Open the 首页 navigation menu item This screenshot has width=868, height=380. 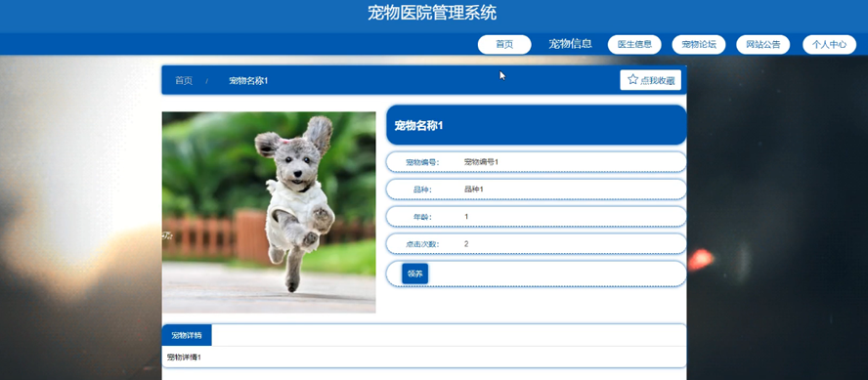[x=504, y=45]
